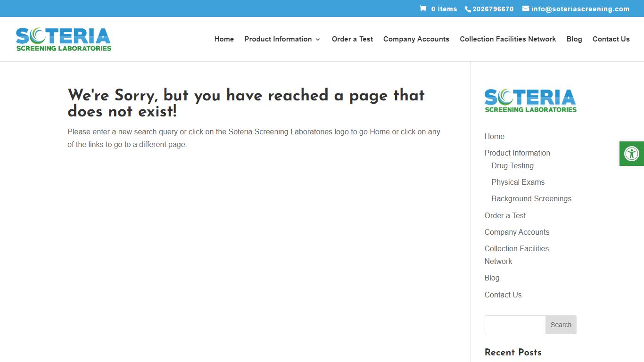This screenshot has height=362, width=644.
Task: Open Collection Facilities Network in top navigation
Action: click(508, 39)
